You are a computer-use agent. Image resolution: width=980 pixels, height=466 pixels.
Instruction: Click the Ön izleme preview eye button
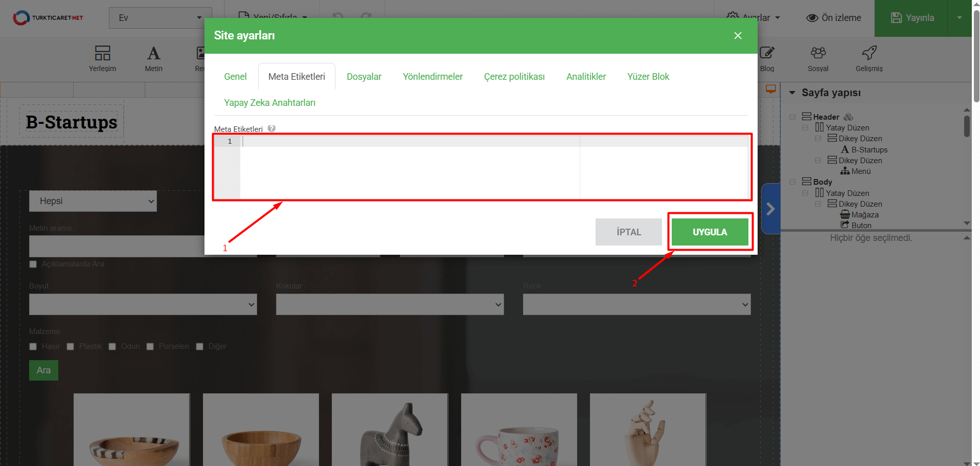pos(833,18)
